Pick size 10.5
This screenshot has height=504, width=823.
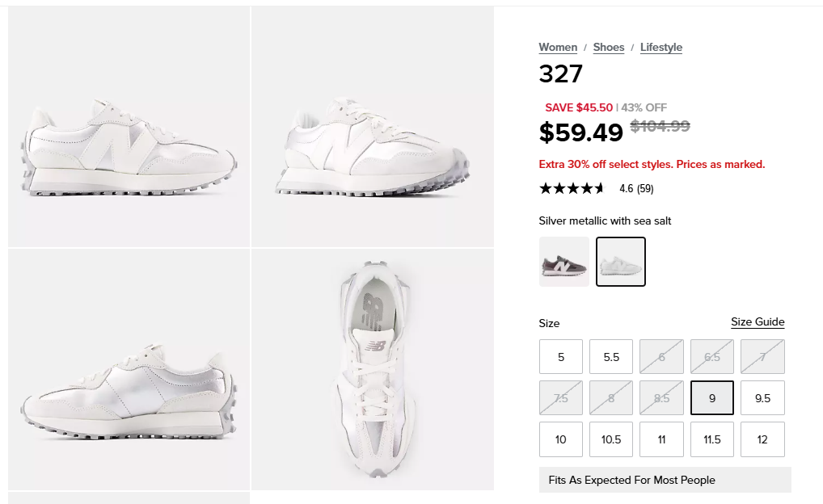(611, 439)
